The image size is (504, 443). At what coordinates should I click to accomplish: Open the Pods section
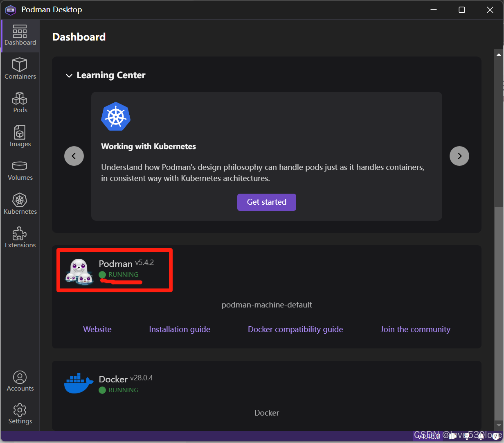click(20, 102)
